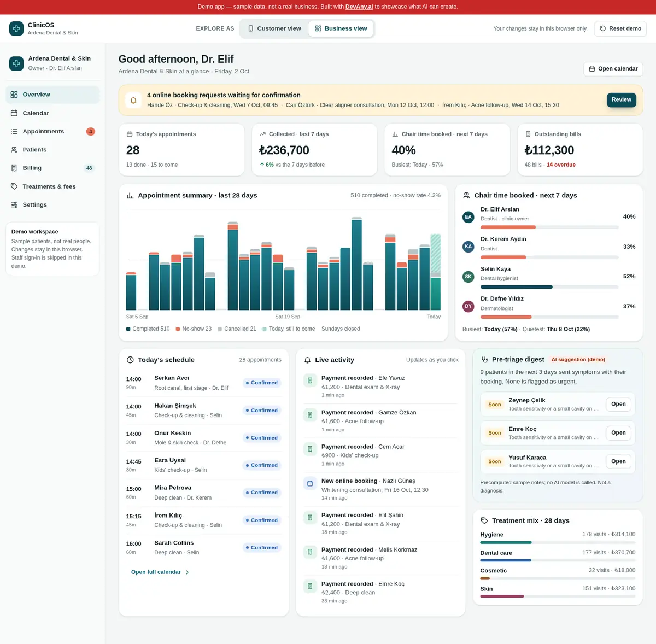Screen dimensions: 656x644
Task: Click bar chart icon beside Chair time booked card
Action: (x=395, y=134)
